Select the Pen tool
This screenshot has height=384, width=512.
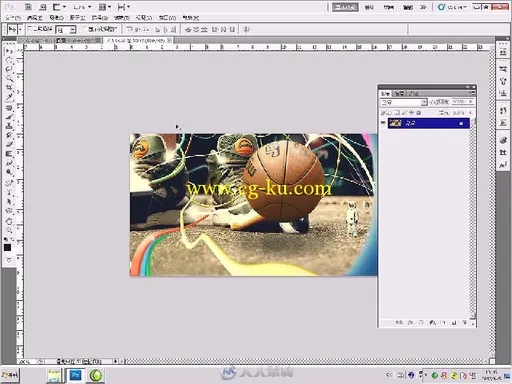[9, 183]
